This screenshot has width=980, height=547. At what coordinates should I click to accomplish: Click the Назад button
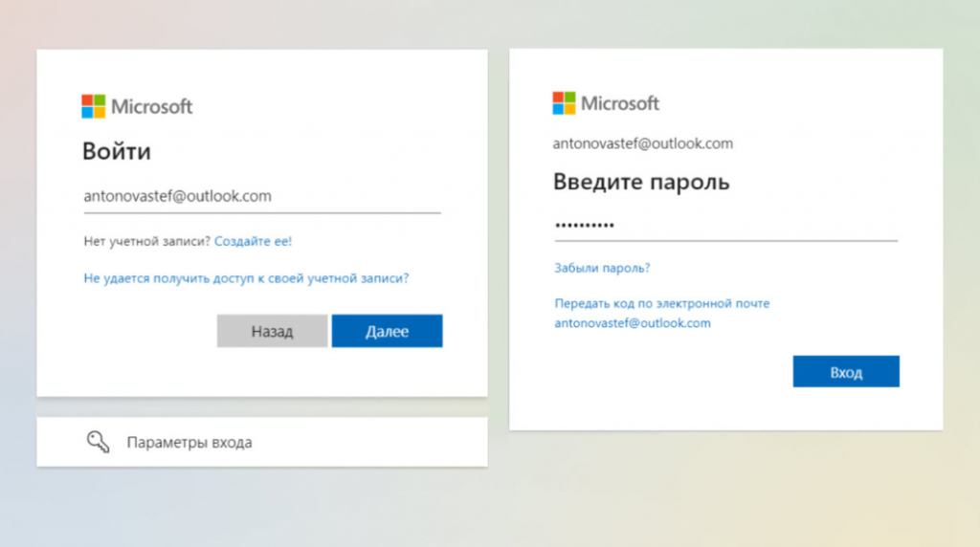(x=272, y=331)
